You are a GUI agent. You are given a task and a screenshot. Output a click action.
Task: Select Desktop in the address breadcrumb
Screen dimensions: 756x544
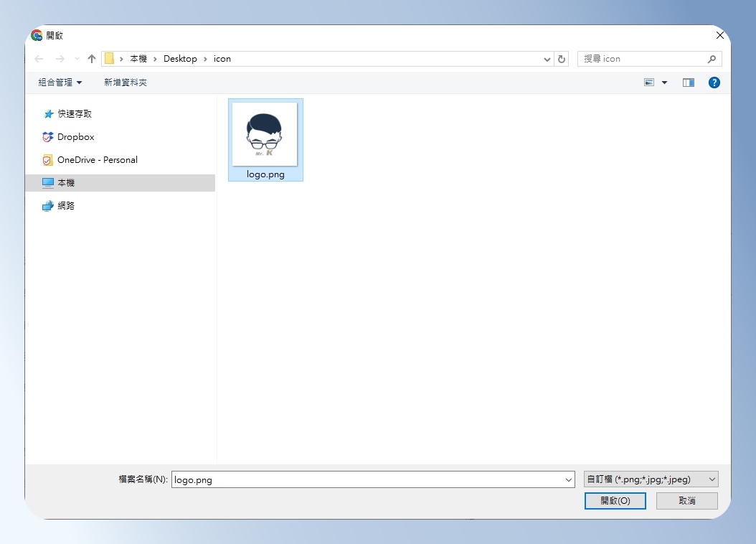180,58
